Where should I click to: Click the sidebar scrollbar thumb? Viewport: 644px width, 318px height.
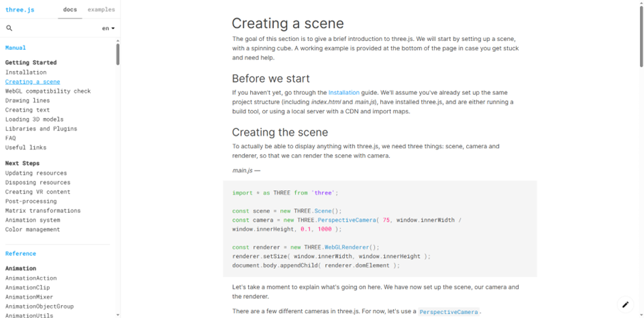(x=118, y=55)
